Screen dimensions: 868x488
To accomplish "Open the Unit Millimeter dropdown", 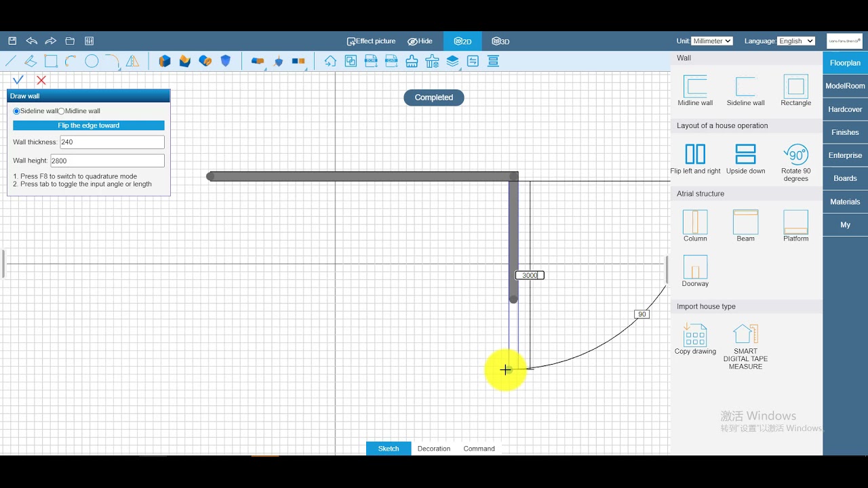I will [x=712, y=41].
